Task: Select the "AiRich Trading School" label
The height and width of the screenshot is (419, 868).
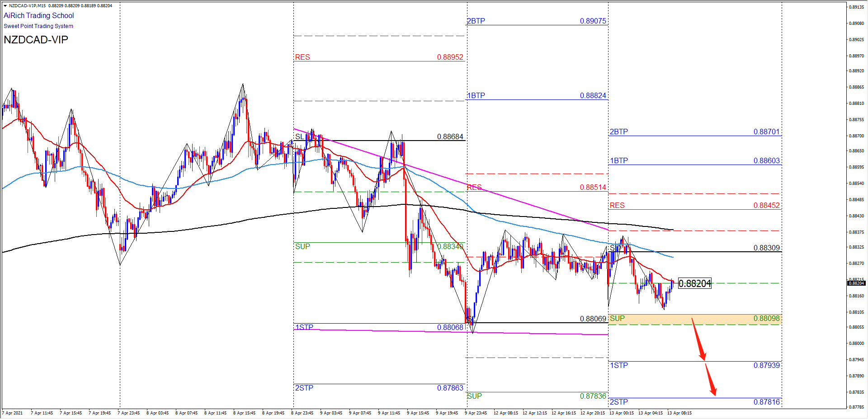Action: [39, 16]
